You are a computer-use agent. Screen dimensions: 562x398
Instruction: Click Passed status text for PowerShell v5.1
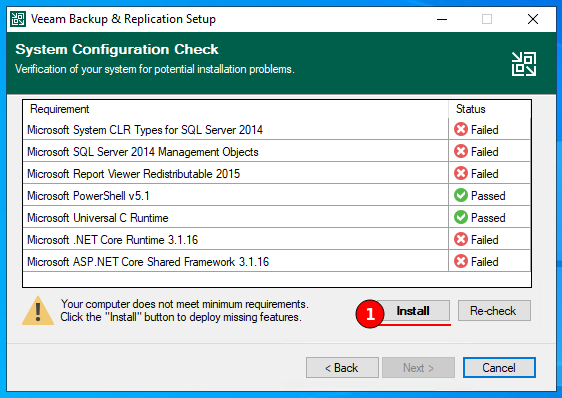(488, 196)
